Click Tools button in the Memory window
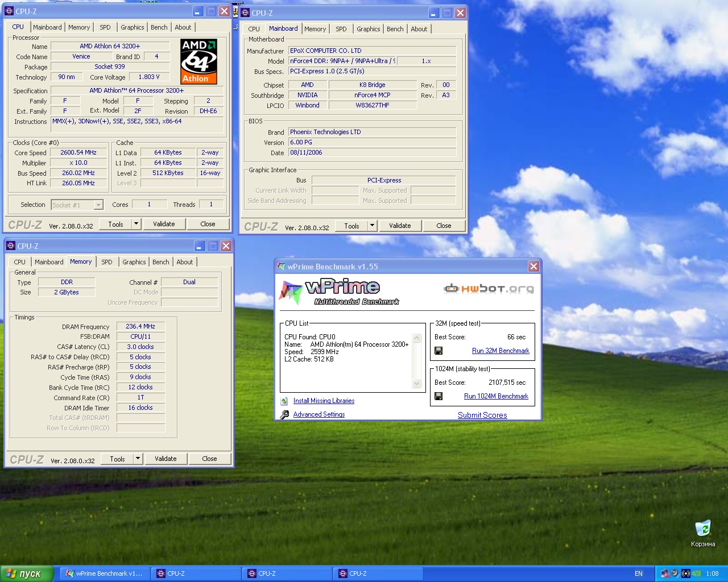728x582 pixels. click(x=118, y=459)
